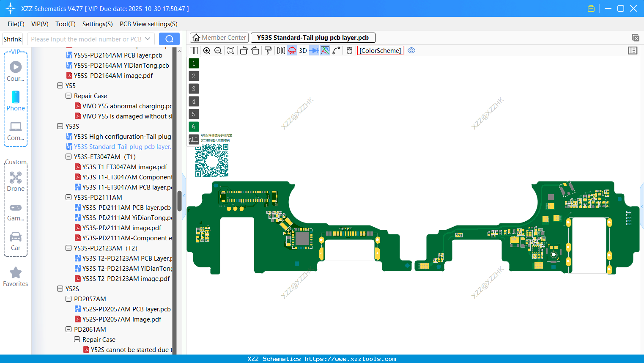Screen dimensions: 644x363
Task: Open the mouse settings icon on toolbar
Action: click(x=349, y=50)
